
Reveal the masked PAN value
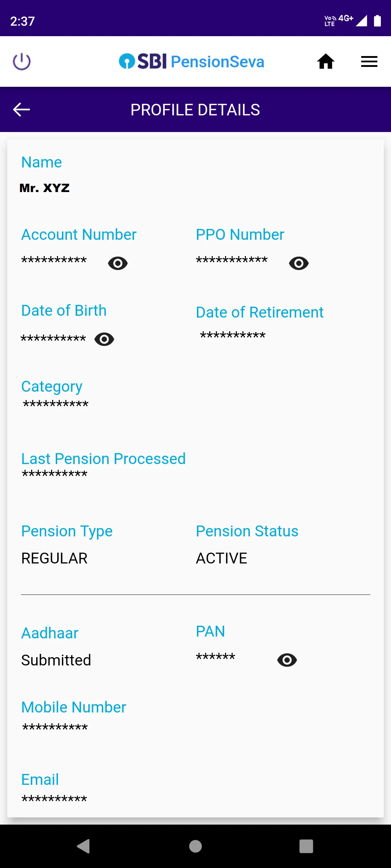point(287,660)
